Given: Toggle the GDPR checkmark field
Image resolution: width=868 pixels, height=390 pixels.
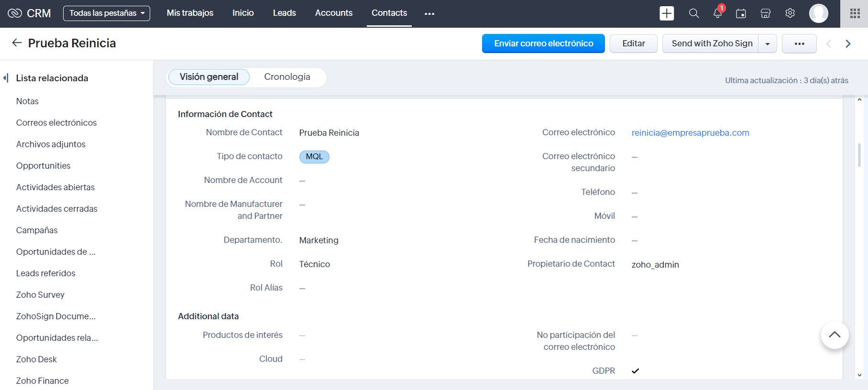Looking at the screenshot, I should pos(635,371).
